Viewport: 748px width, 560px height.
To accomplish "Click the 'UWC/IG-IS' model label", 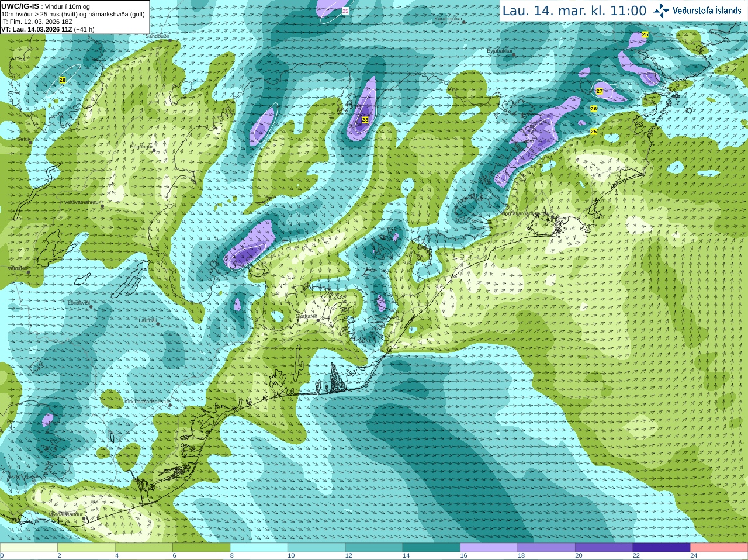I will [20, 6].
